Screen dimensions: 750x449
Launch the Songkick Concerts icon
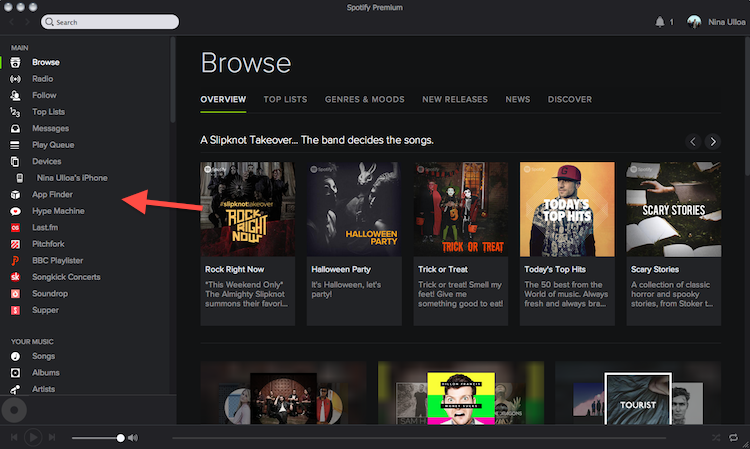tap(15, 277)
